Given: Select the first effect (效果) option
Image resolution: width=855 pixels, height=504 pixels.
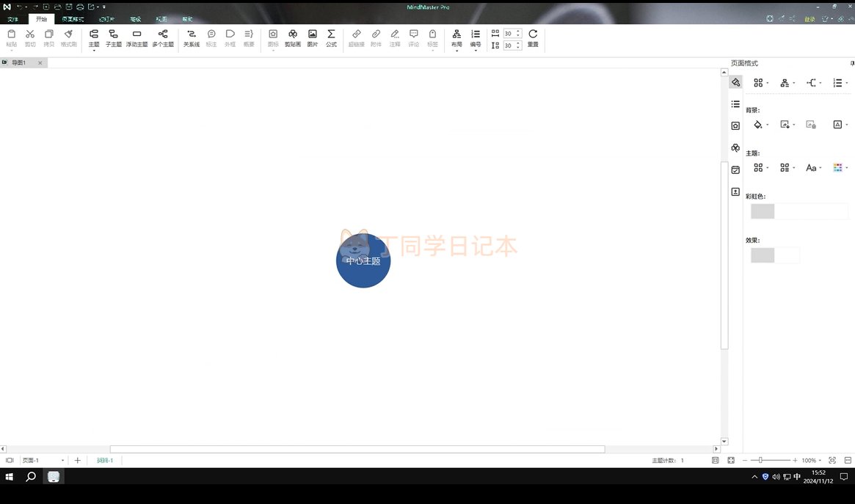Looking at the screenshot, I should (763, 255).
